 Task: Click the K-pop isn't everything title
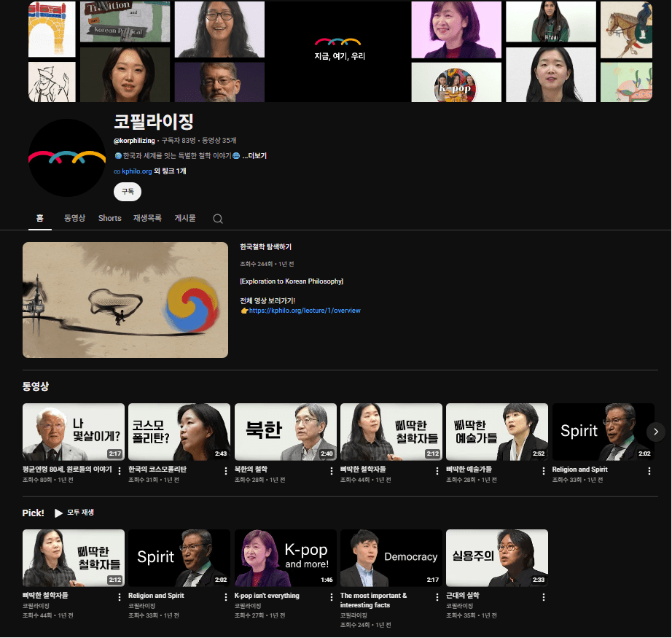[x=267, y=596]
